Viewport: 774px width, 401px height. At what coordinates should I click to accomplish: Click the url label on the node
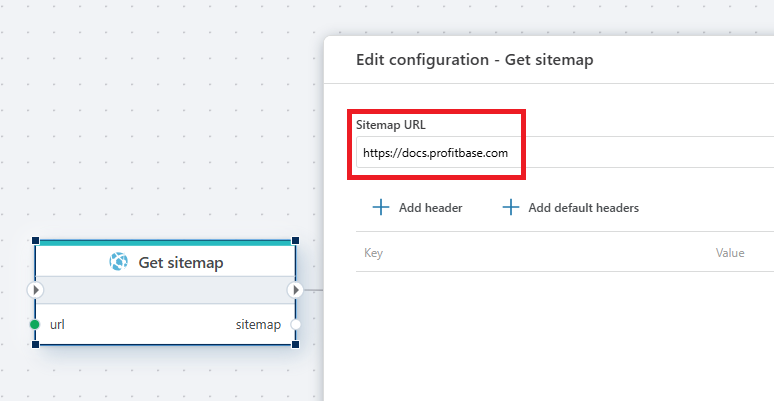[57, 324]
